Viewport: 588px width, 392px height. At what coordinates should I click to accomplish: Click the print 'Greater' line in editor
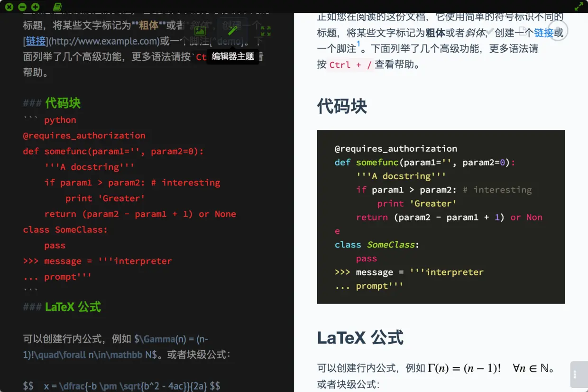pos(105,198)
